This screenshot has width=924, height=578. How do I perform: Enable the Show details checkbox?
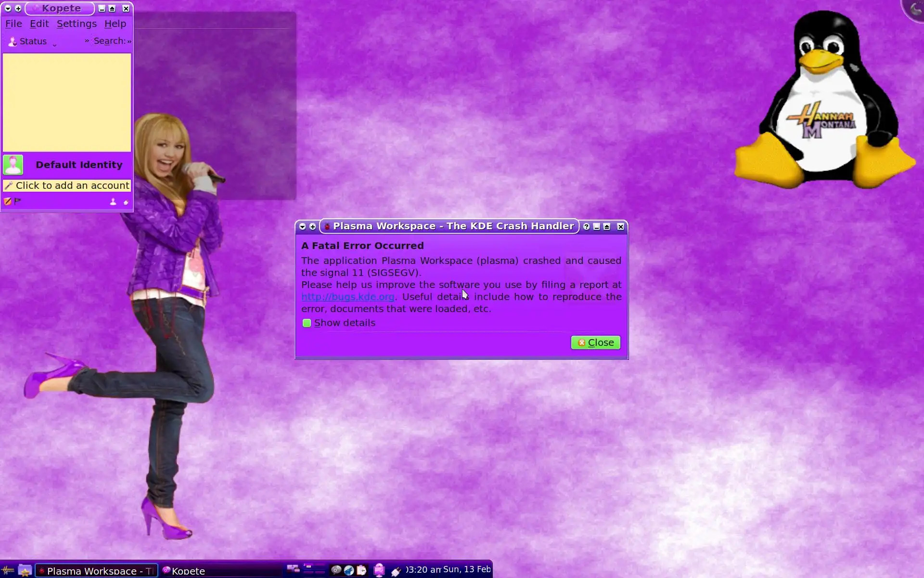tap(307, 323)
